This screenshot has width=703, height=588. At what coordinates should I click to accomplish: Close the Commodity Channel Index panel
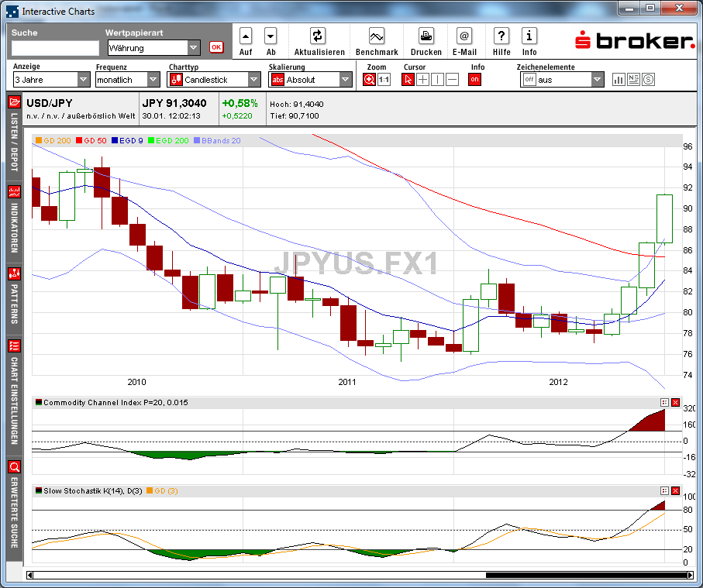675,402
